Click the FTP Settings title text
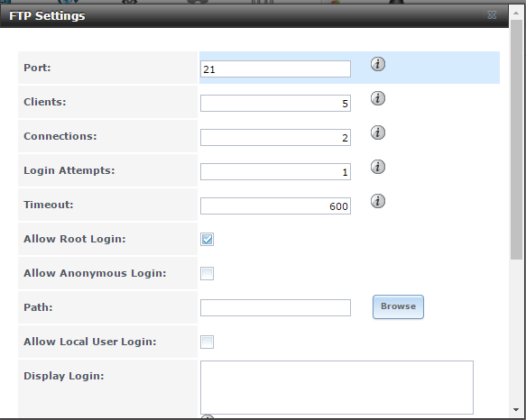Image resolution: width=526 pixels, height=420 pixels. point(47,15)
